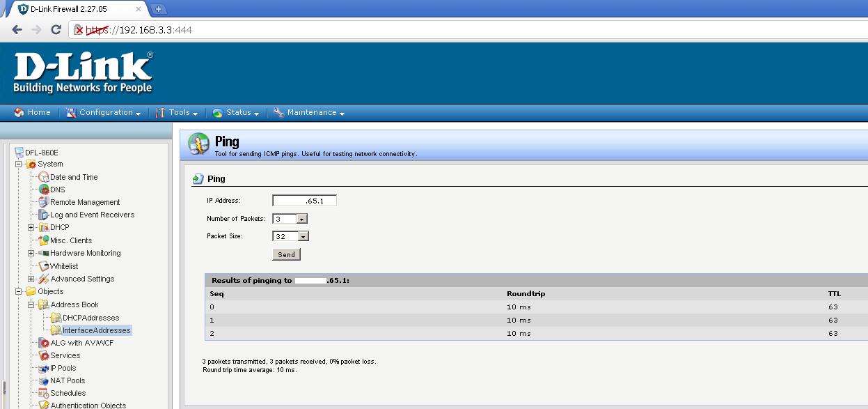Open the Number of Packets dropdown

pos(301,219)
